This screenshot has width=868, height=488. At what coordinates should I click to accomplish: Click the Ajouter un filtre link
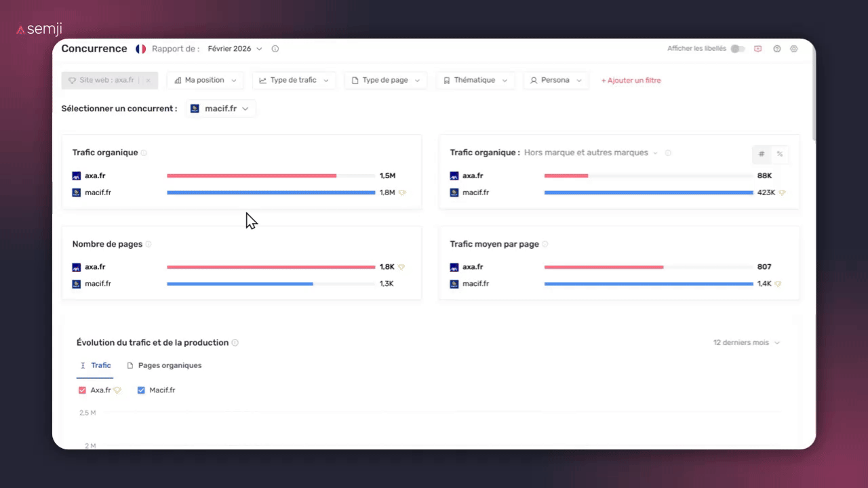631,81
